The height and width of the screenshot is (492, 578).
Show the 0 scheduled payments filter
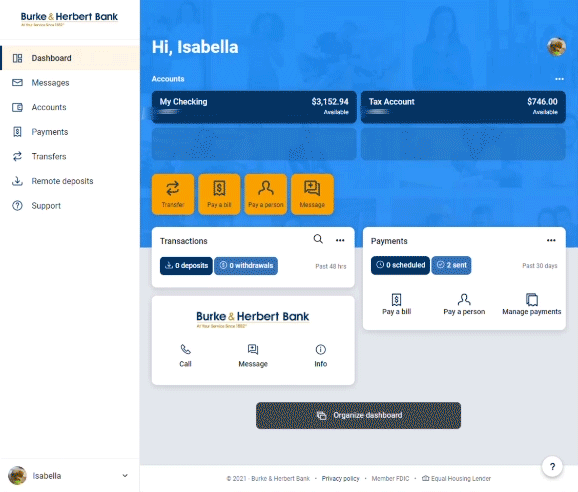tap(400, 265)
